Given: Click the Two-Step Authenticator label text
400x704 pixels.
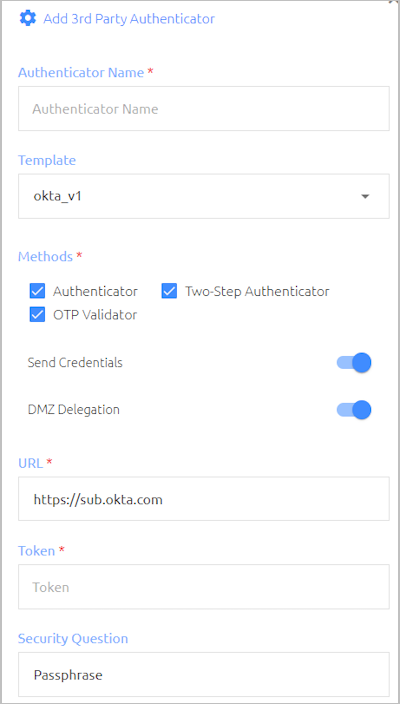Looking at the screenshot, I should tap(257, 291).
